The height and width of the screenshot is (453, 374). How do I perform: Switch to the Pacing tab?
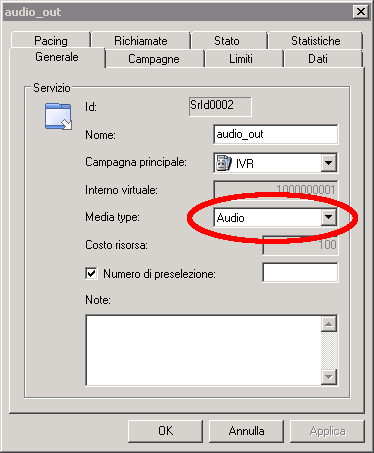click(x=51, y=40)
